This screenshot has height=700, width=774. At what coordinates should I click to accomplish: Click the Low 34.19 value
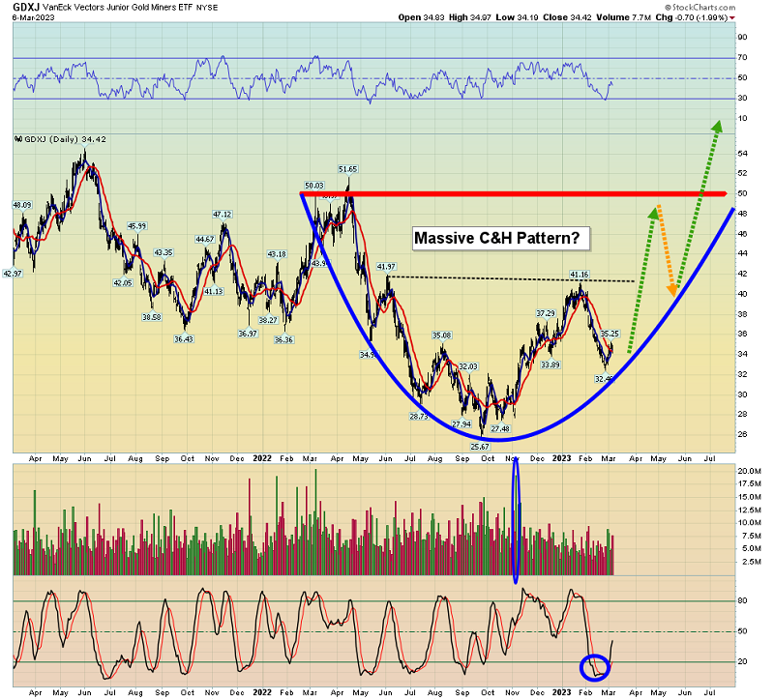click(517, 17)
